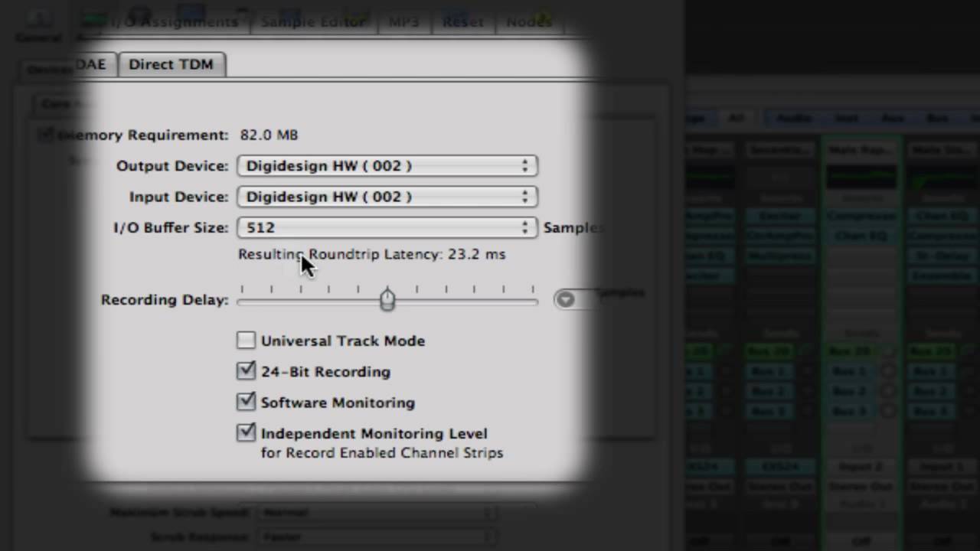The width and height of the screenshot is (980, 551).
Task: Uncheck the 24-Bit Recording checkbox
Action: [x=246, y=371]
